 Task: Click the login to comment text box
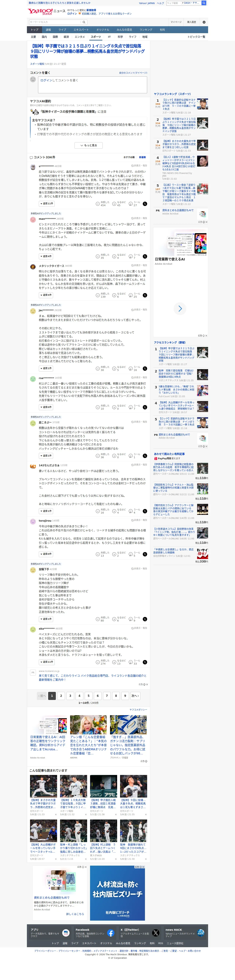[x=92, y=85]
